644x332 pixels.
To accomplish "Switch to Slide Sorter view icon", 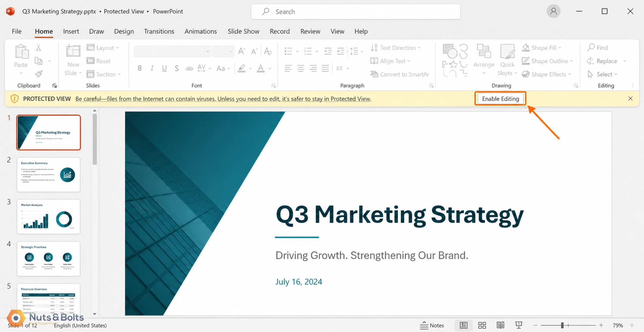I will point(482,325).
